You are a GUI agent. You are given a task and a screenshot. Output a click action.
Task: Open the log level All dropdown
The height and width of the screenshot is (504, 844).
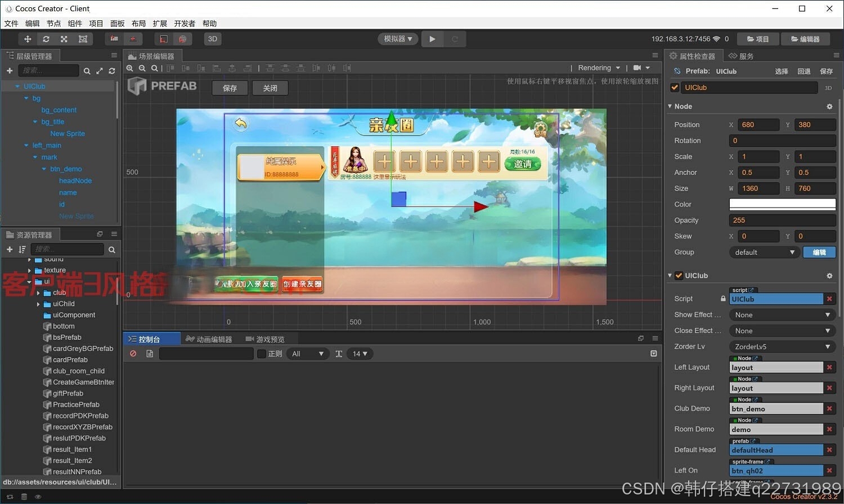pyautogui.click(x=307, y=354)
